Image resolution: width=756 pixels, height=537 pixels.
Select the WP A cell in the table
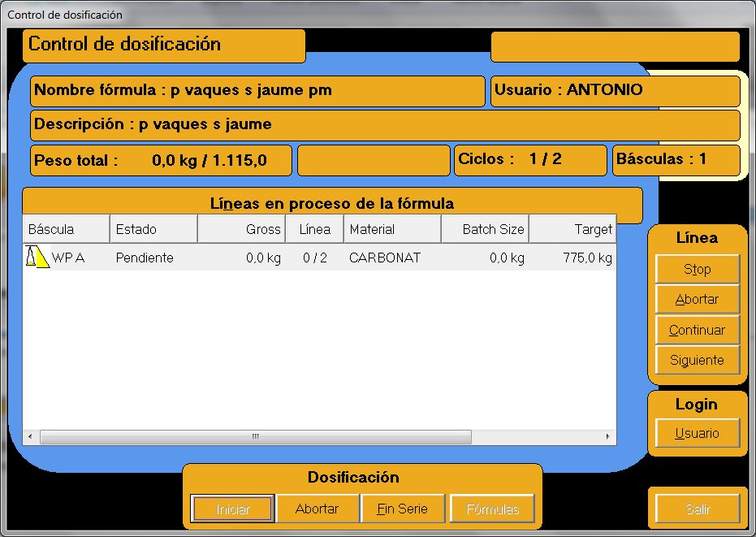(x=68, y=258)
